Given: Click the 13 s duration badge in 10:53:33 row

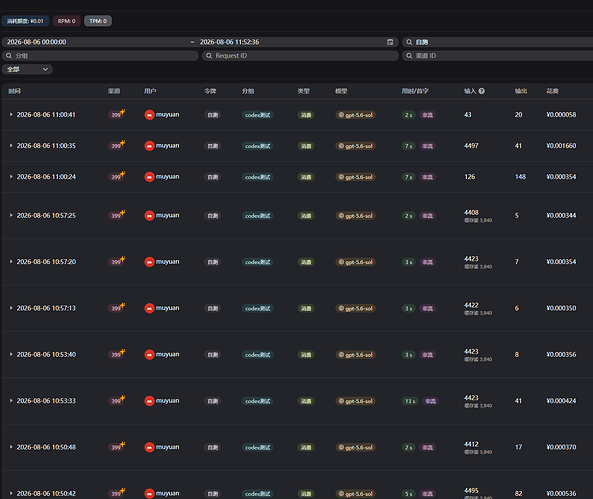Looking at the screenshot, I should point(410,401).
